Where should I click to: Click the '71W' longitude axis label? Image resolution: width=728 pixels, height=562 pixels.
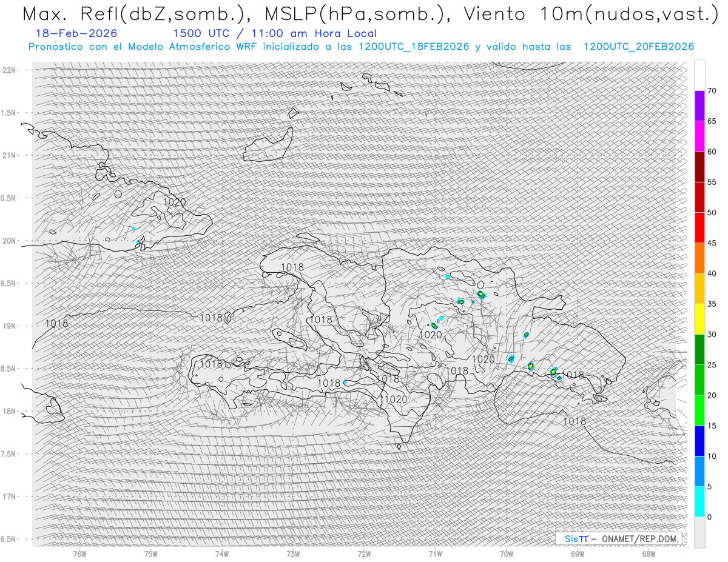[435, 554]
